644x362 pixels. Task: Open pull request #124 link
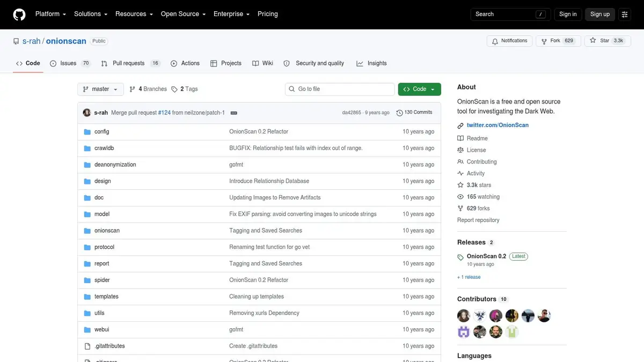click(x=164, y=113)
